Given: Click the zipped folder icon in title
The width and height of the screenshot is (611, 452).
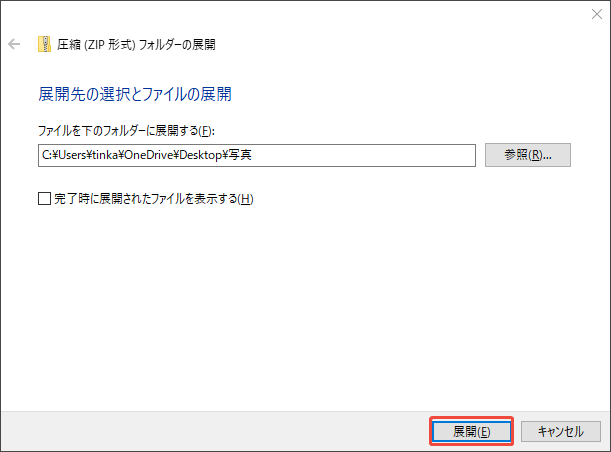Looking at the screenshot, I should (x=44, y=44).
